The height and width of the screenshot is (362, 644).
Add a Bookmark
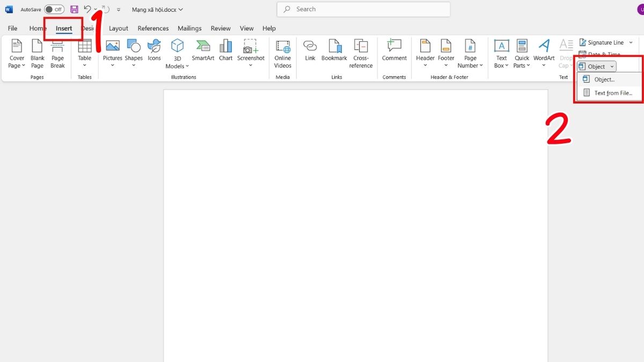(334, 50)
